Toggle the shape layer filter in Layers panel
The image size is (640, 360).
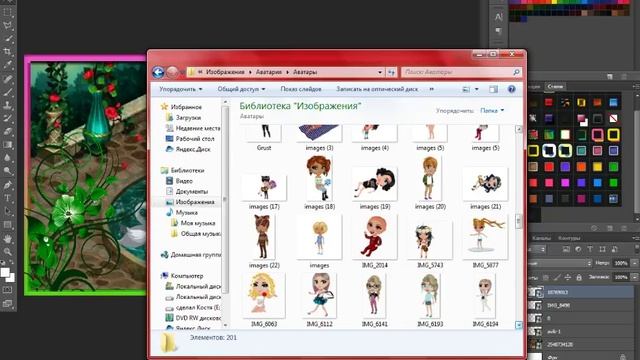[x=602, y=249]
